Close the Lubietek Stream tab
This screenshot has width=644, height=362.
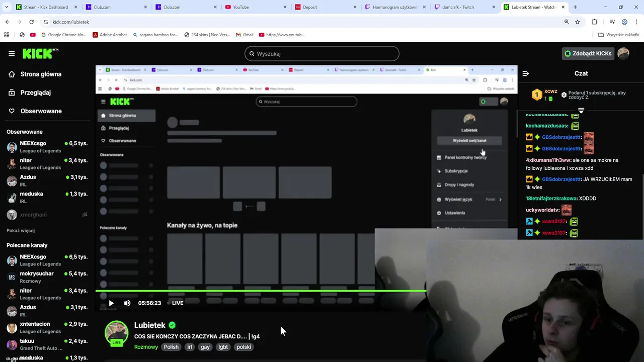[x=563, y=7]
